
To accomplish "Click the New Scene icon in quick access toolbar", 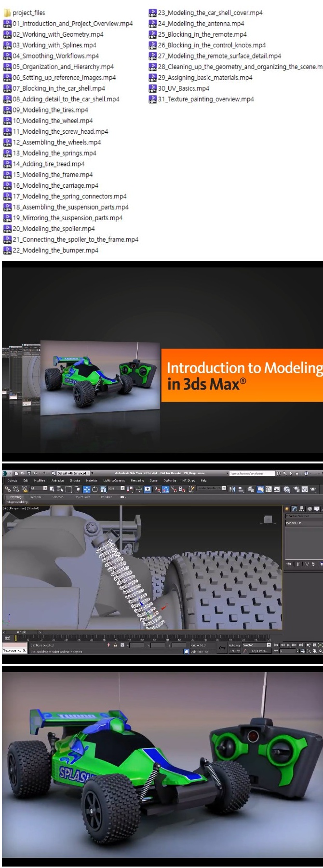I will coord(16,473).
